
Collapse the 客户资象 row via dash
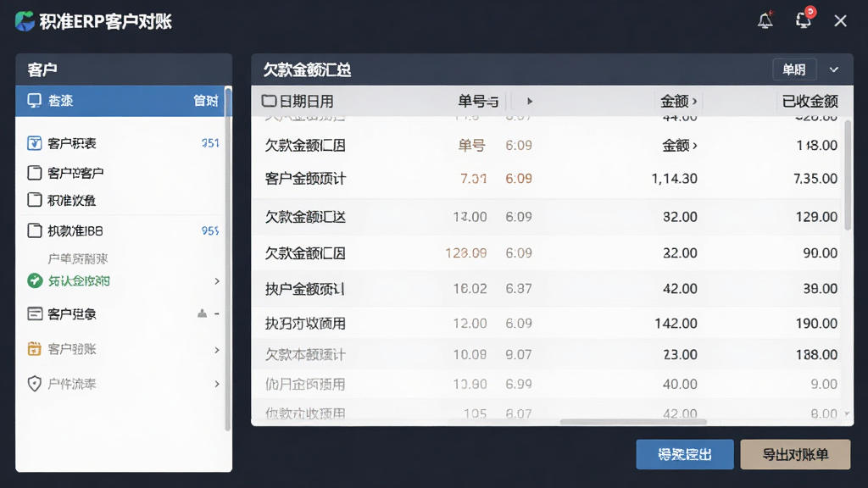[216, 313]
